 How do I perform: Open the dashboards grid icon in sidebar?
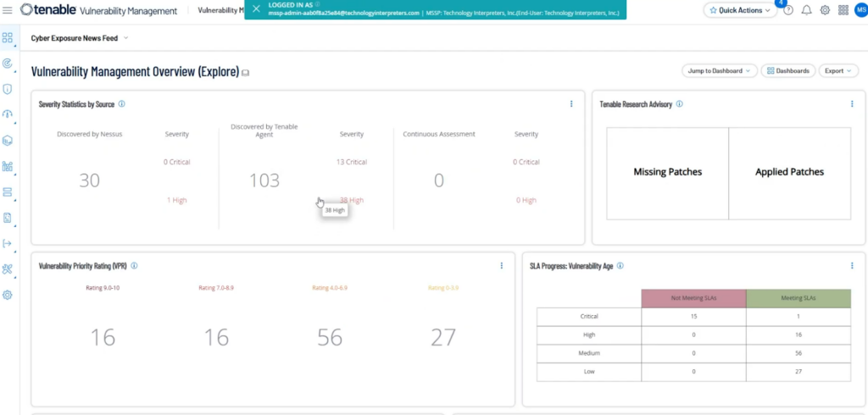7,37
